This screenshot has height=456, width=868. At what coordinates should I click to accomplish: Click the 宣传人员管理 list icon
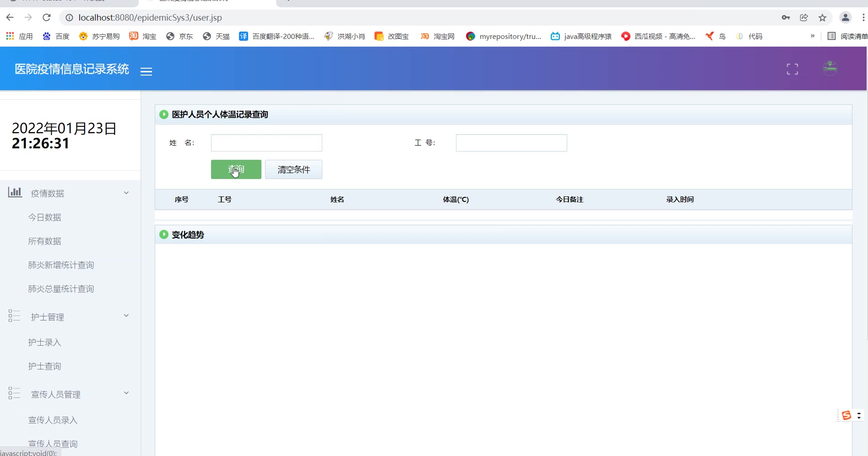pos(14,393)
